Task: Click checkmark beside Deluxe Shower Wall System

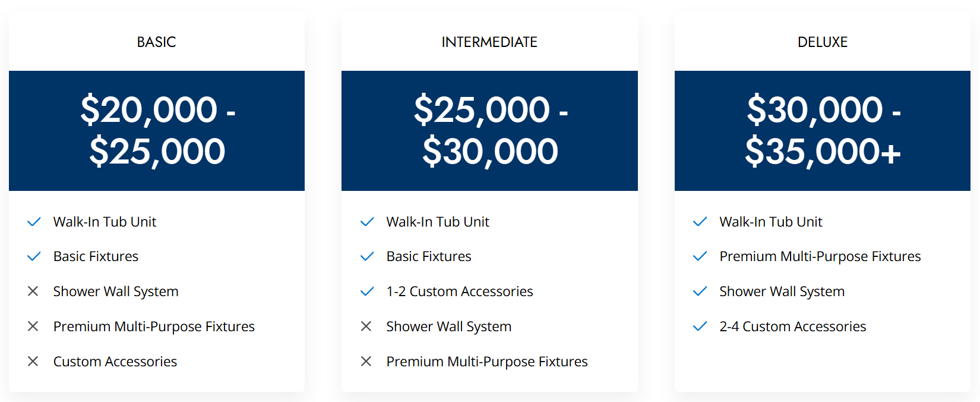Action: click(700, 291)
